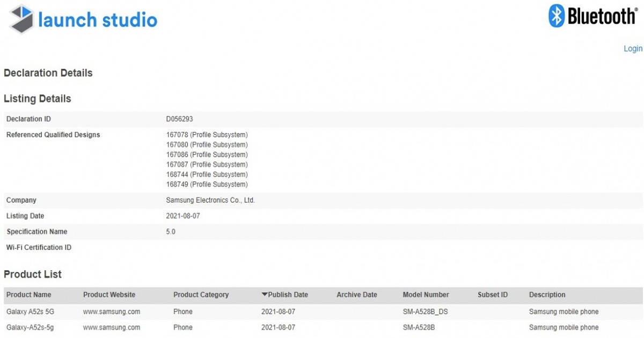
Task: Click Samsung Electronics Co., Ltd. company name
Action: (210, 200)
